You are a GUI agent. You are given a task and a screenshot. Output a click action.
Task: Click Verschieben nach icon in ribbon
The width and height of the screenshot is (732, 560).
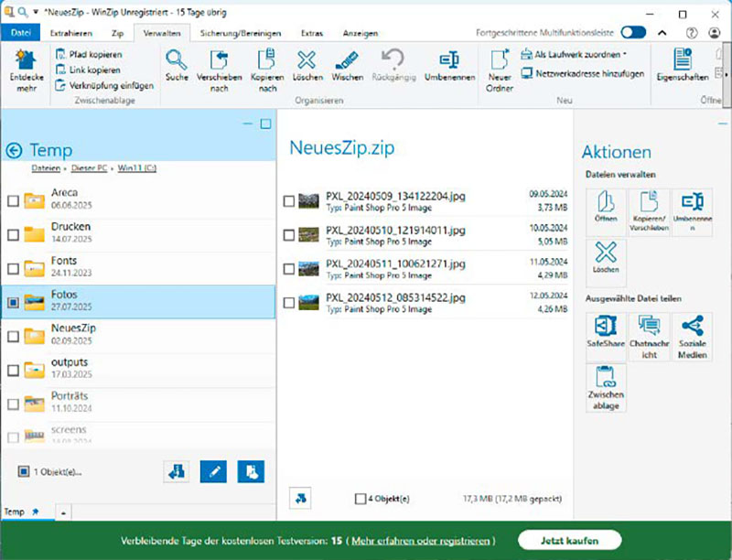click(x=219, y=61)
